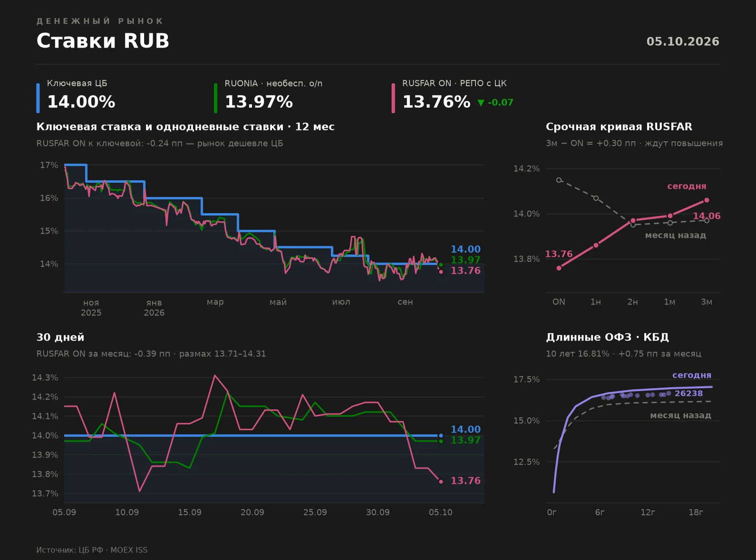Screen dimensions: 756x560
Task: Click the '1м' tenor label on the curve axis
Action: (669, 302)
